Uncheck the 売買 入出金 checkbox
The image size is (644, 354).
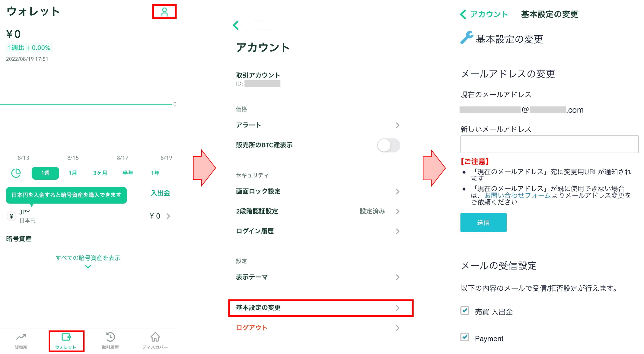click(465, 311)
